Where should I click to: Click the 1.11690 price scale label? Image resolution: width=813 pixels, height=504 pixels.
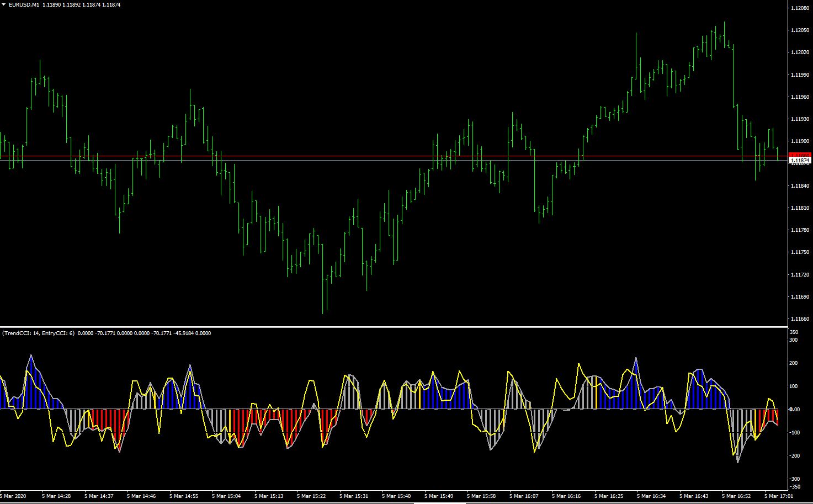coord(800,296)
